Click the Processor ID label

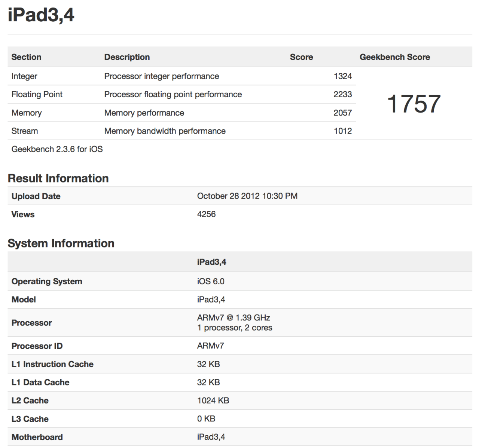coord(37,346)
